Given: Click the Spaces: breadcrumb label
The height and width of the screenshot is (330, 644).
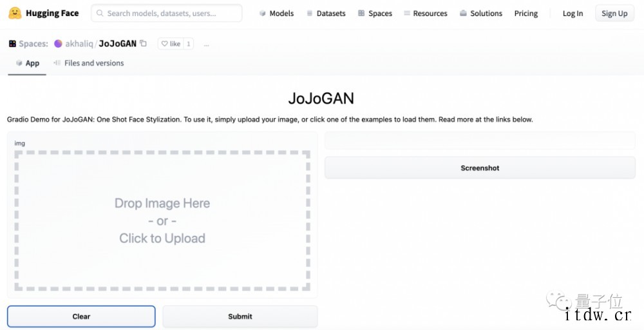Looking at the screenshot, I should click(x=33, y=44).
